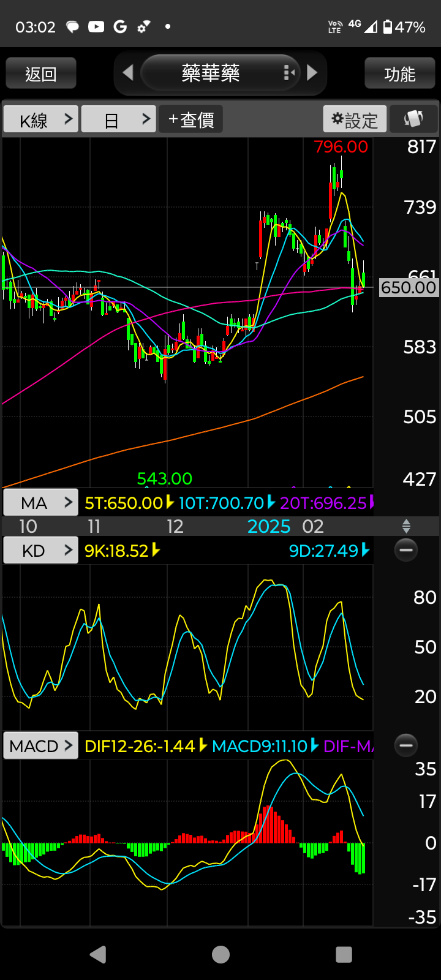Tap the battery 47% indicator
The image size is (441, 980).
(x=404, y=27)
